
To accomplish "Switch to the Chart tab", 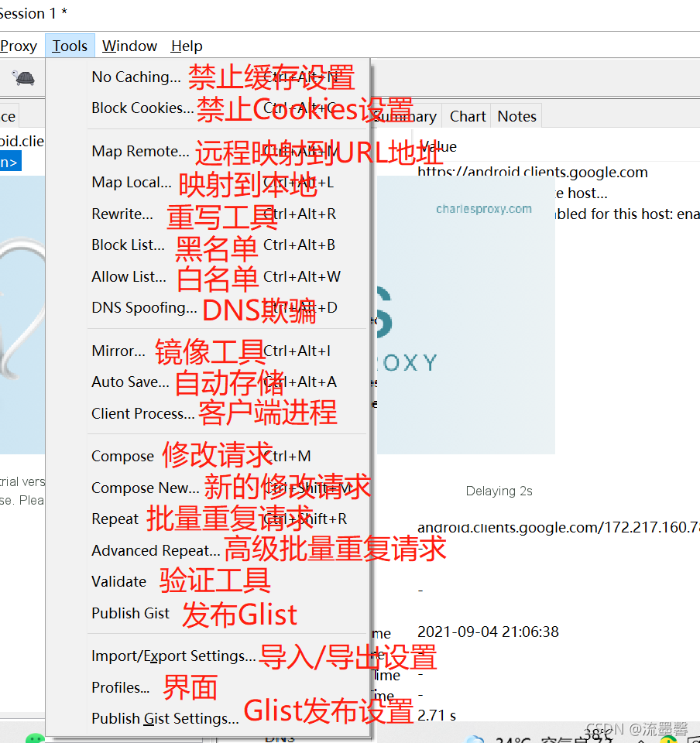I will point(467,116).
